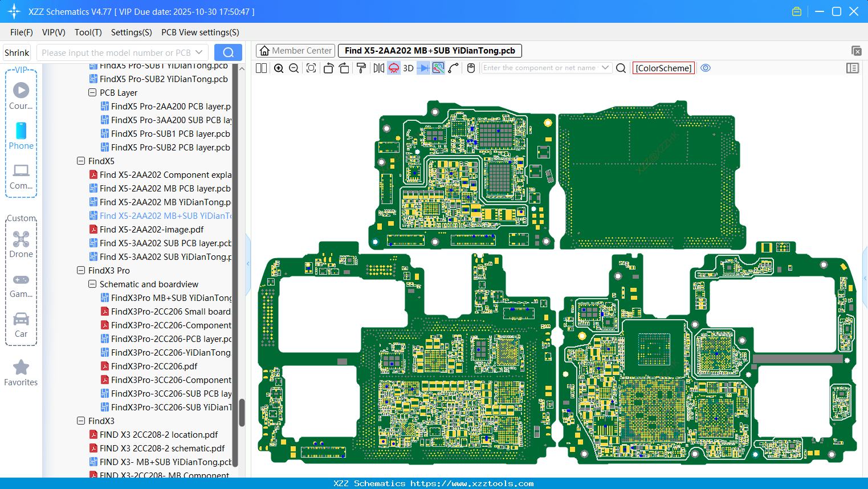Collapse the FindX3 tree node
Image resolution: width=868 pixels, height=489 pixels.
click(x=81, y=421)
